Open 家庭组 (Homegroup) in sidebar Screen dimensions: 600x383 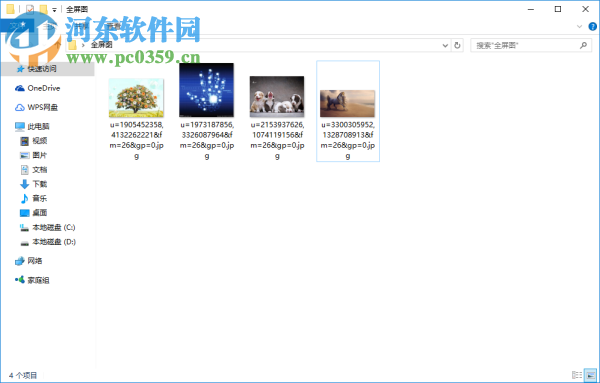(32, 280)
